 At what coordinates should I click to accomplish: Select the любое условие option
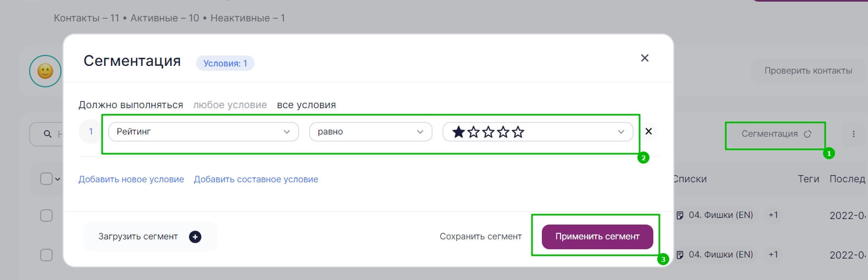pyautogui.click(x=230, y=105)
